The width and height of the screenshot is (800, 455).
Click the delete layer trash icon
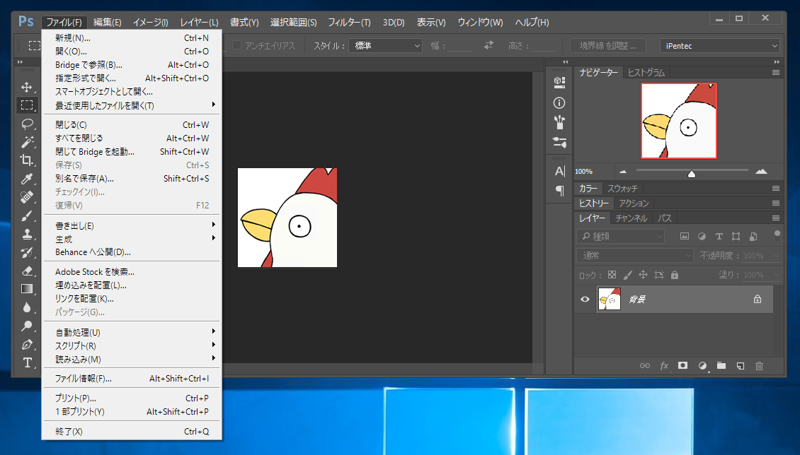758,366
